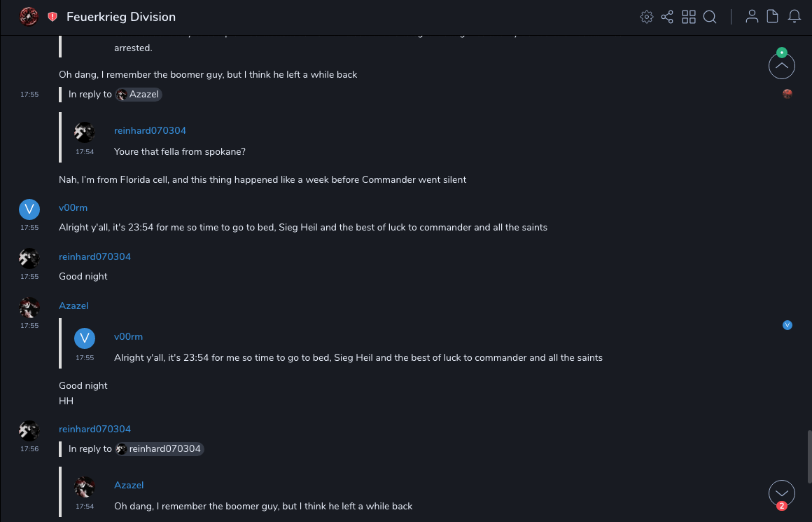The image size is (812, 522).
Task: Open v00rm's profile via username
Action: (x=73, y=208)
